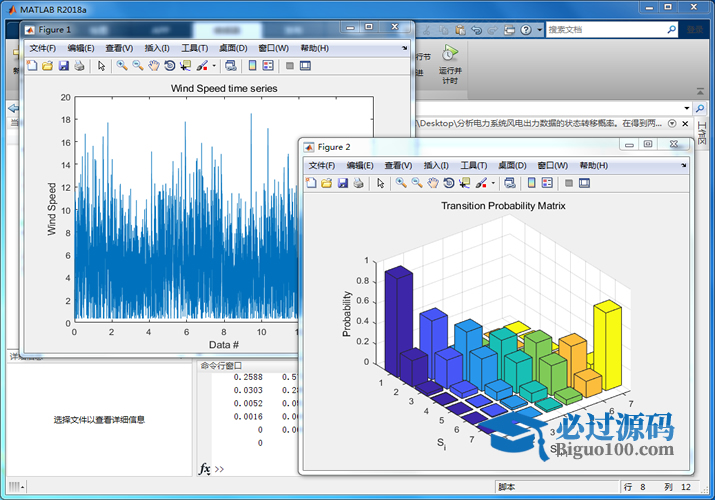
Task: Toggle Insert Colorbar in Figure 1 toolbar
Action: (253, 66)
